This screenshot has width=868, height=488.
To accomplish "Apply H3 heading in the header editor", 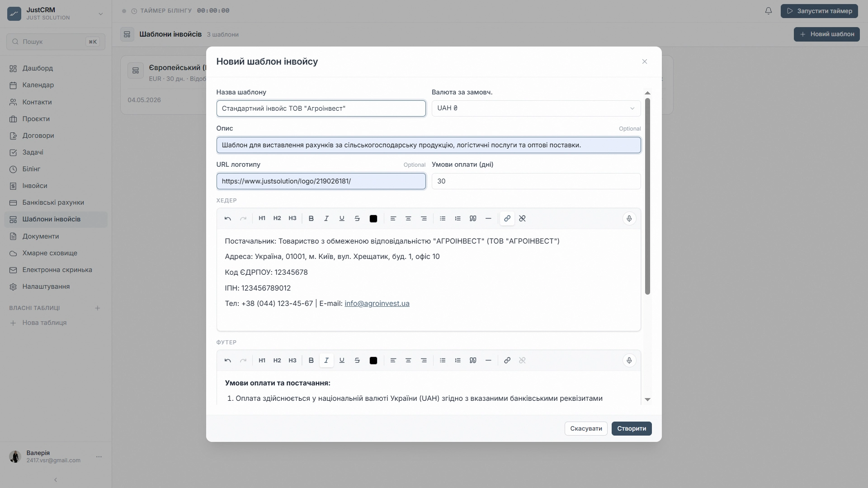I will [292, 219].
